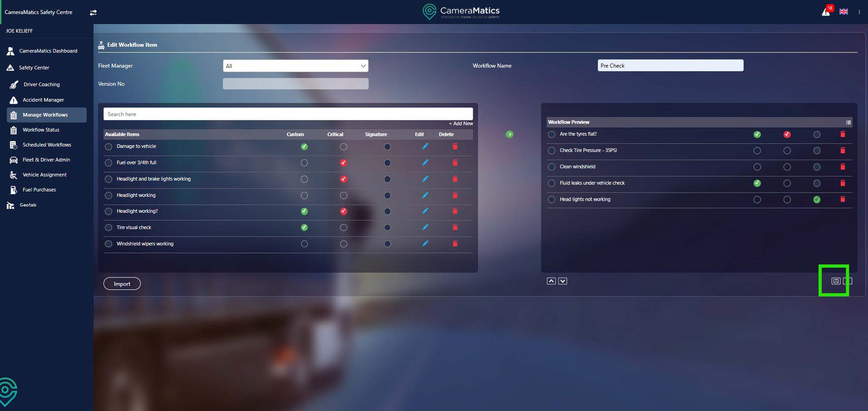Open the Workflow Preview list menu icon
868x411 pixels.
(848, 122)
